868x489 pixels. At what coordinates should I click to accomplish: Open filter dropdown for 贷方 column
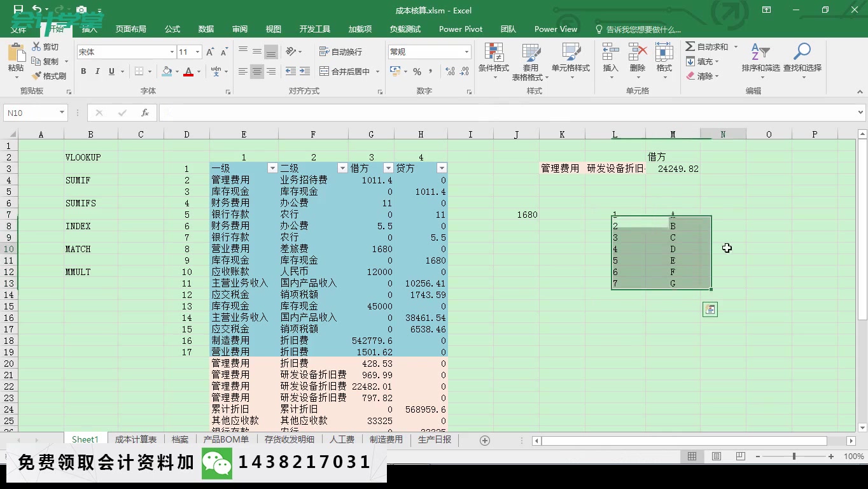coord(442,168)
